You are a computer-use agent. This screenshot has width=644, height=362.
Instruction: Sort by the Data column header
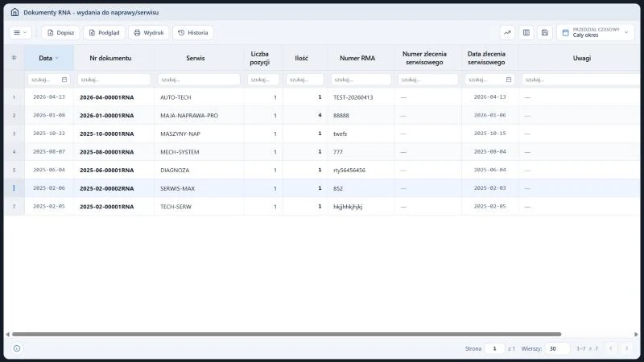point(49,58)
